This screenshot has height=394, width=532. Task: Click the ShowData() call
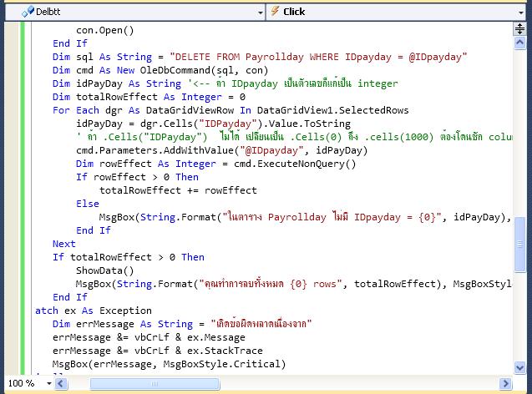pos(105,270)
